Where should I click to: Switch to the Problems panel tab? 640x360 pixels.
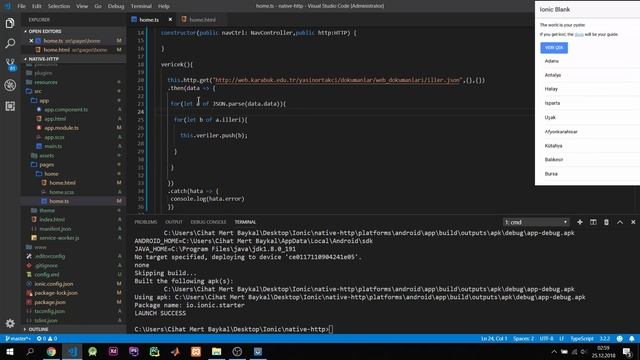146,222
